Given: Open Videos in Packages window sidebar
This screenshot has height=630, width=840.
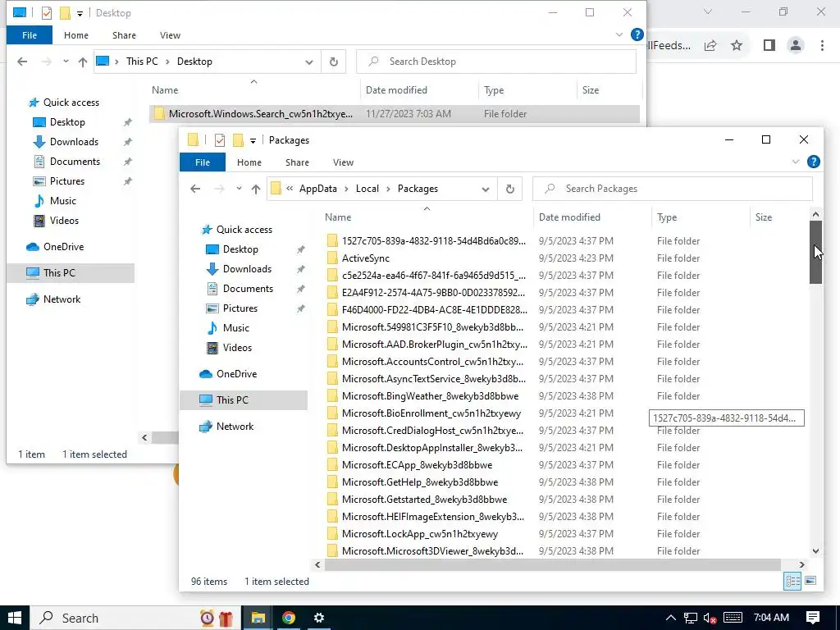Looking at the screenshot, I should click(237, 348).
